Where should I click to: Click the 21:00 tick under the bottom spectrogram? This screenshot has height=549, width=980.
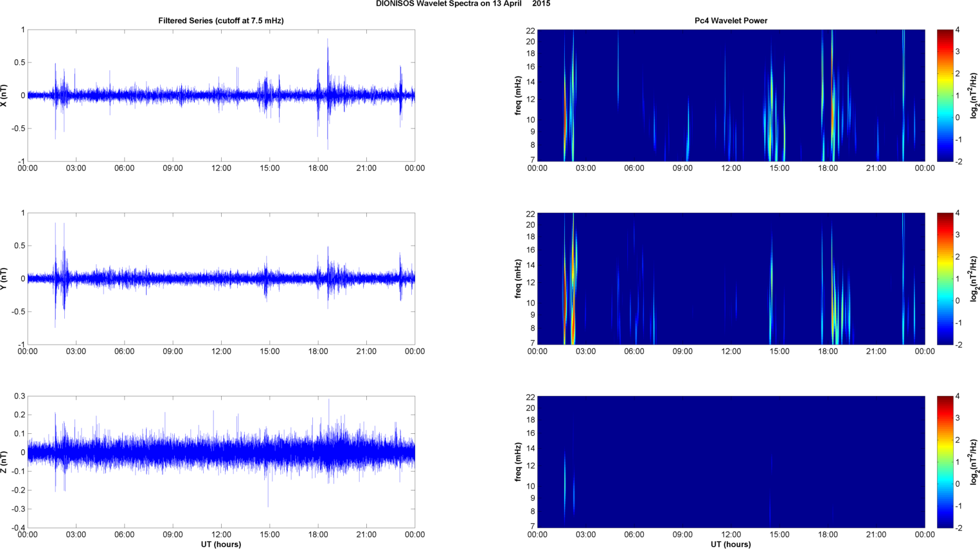click(876, 535)
